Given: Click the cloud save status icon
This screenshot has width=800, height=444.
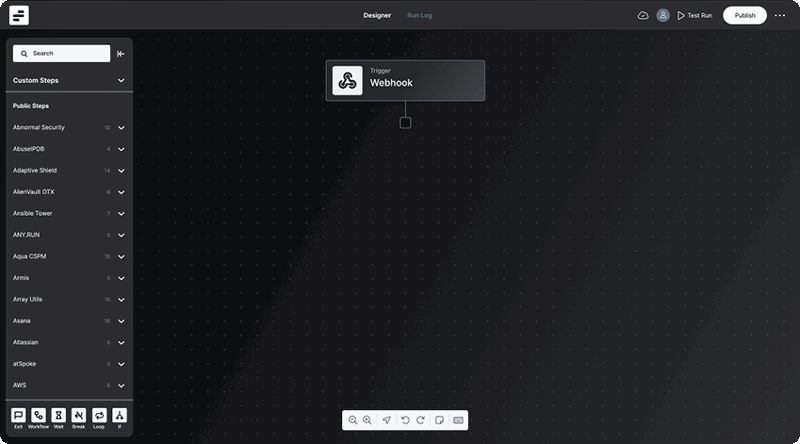Looking at the screenshot, I should point(643,15).
